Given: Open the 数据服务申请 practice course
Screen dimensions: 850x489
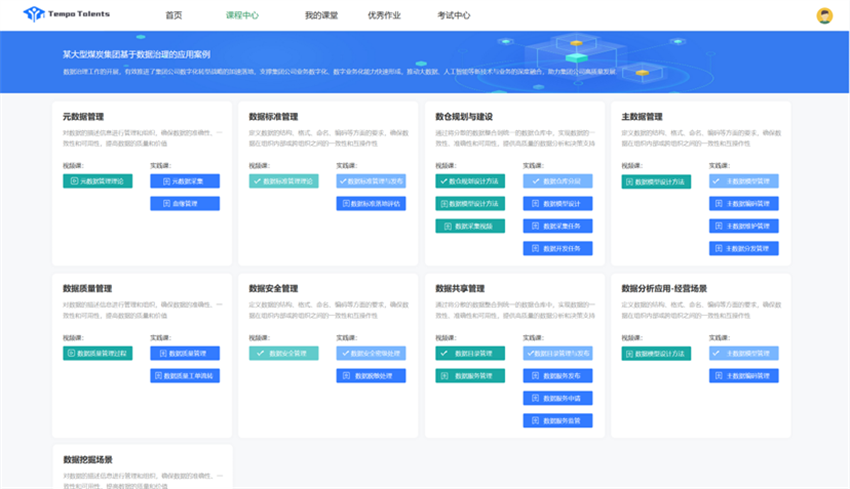Looking at the screenshot, I should 557,398.
